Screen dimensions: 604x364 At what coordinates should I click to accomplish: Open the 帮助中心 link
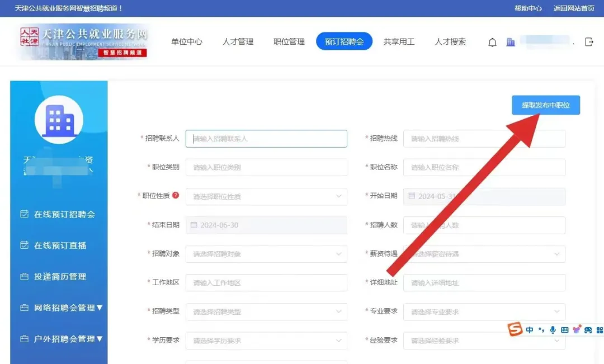(529, 8)
